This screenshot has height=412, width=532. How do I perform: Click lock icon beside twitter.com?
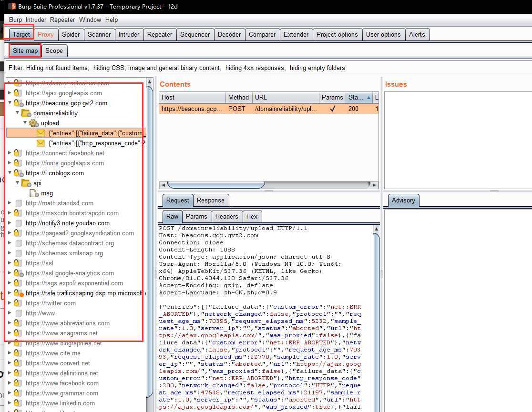tap(18, 303)
